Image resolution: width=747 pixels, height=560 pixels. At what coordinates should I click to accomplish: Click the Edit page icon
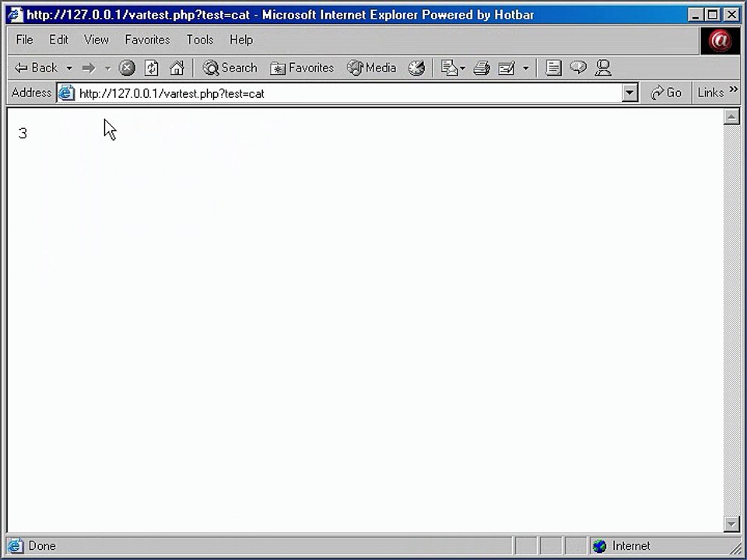pos(507,68)
